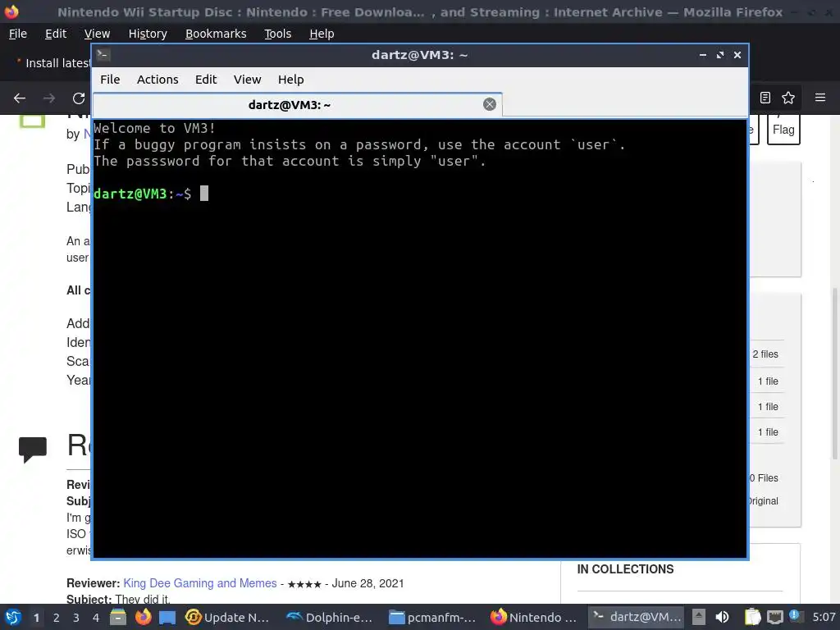
Task: Open network connection tray icon
Action: [774, 617]
